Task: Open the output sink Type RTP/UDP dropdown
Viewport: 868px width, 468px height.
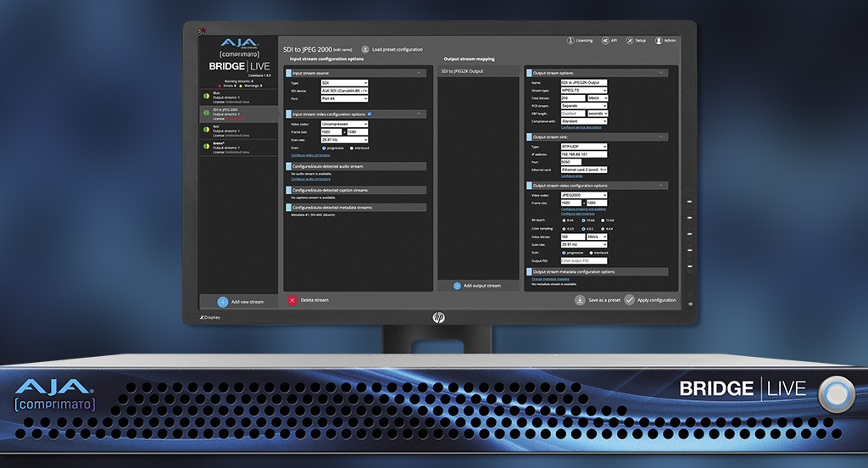Action: [x=584, y=147]
